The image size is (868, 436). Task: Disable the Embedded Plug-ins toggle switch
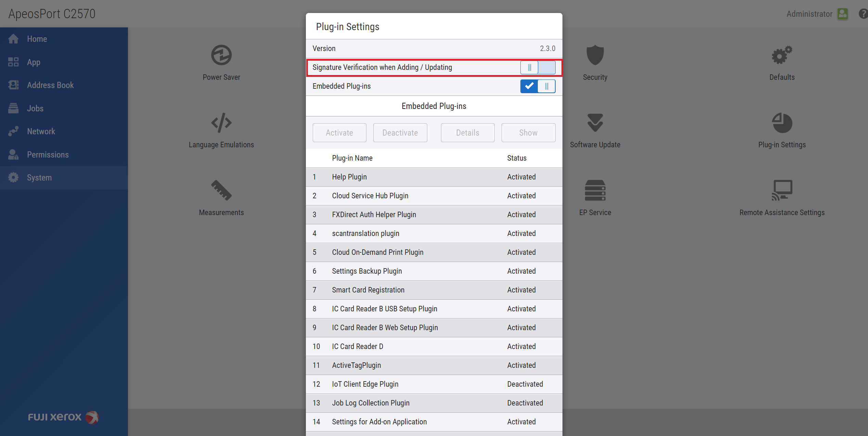[537, 86]
